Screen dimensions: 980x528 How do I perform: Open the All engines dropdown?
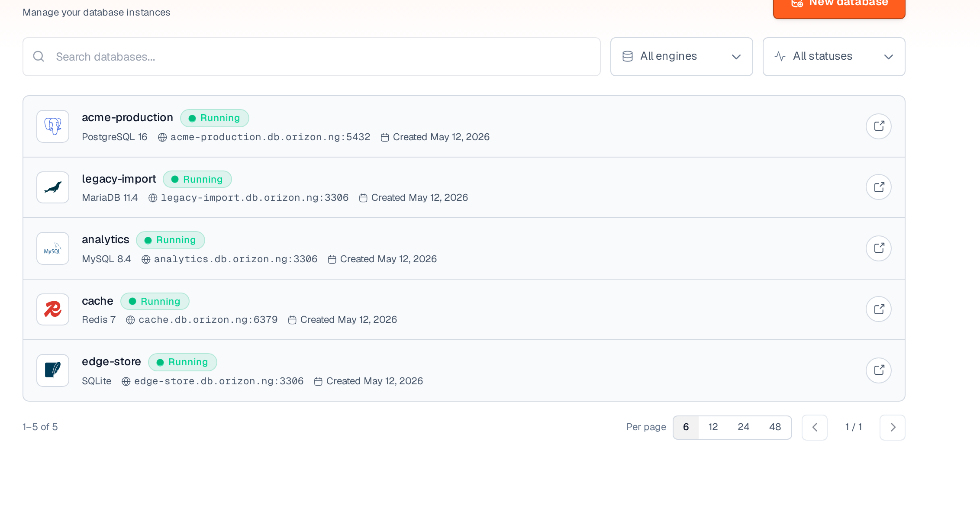point(681,57)
